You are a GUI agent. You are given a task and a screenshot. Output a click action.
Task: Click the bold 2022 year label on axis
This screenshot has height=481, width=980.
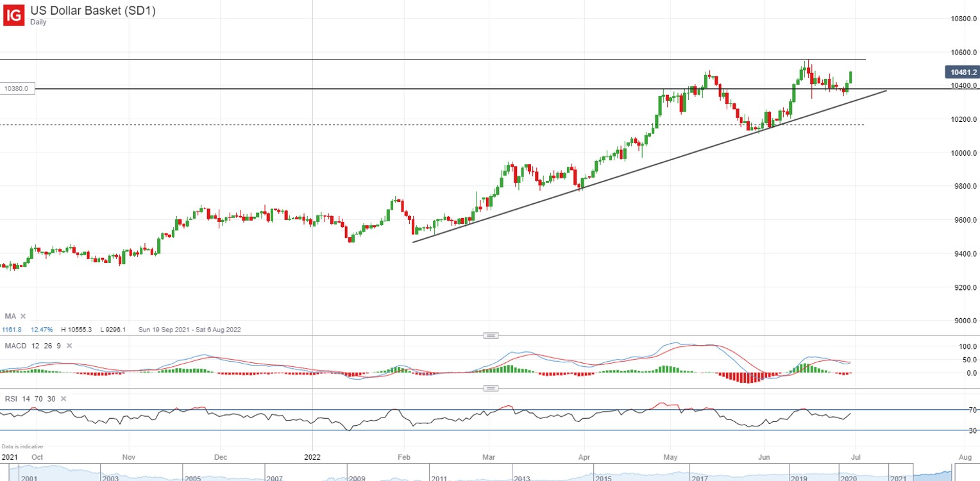click(313, 457)
